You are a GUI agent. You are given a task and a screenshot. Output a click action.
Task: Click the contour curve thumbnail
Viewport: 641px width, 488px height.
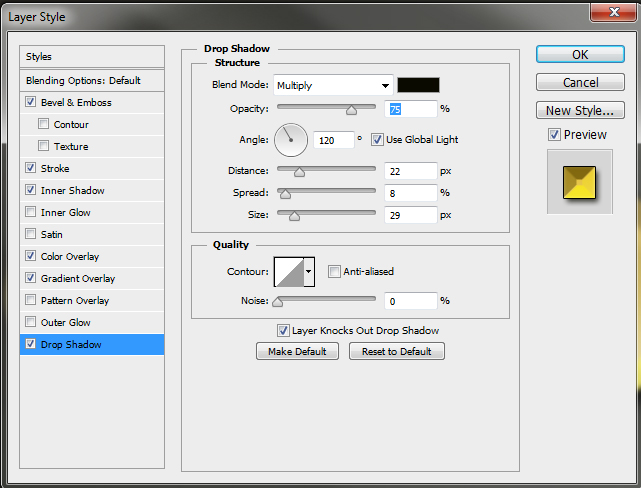pyautogui.click(x=288, y=271)
